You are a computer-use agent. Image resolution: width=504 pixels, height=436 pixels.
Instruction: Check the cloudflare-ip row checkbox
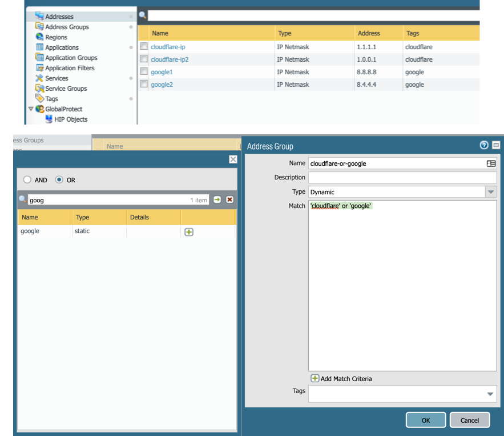pyautogui.click(x=144, y=47)
